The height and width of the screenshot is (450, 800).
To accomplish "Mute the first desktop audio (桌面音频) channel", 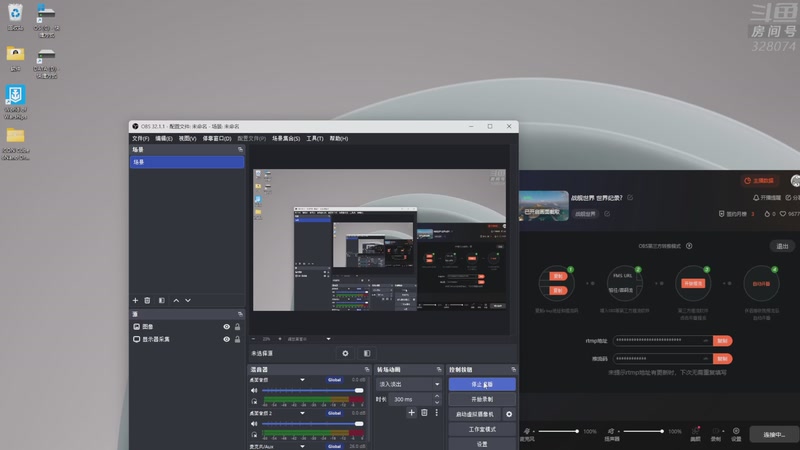I will 254,391.
